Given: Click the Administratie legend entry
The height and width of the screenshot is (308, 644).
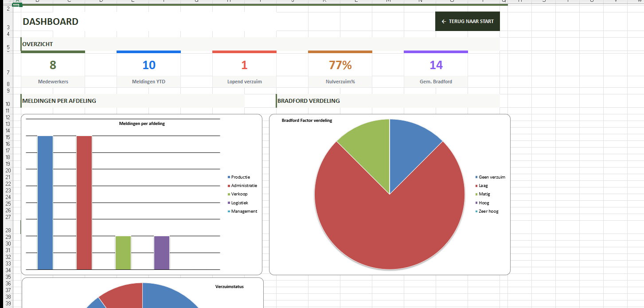Looking at the screenshot, I should (x=244, y=186).
